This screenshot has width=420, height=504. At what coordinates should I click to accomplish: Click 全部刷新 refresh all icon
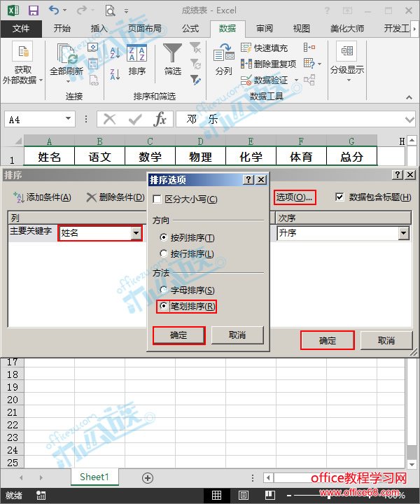coord(67,54)
